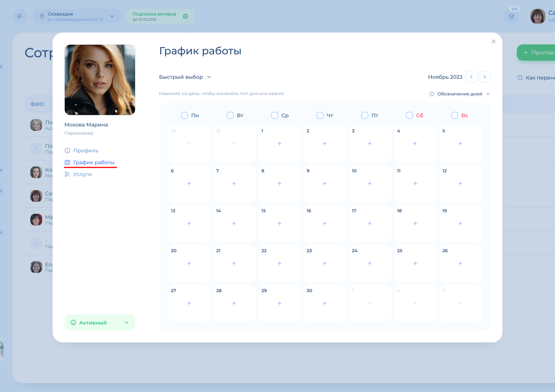
Task: Check the Пн weekday checkbox
Action: pyautogui.click(x=185, y=115)
